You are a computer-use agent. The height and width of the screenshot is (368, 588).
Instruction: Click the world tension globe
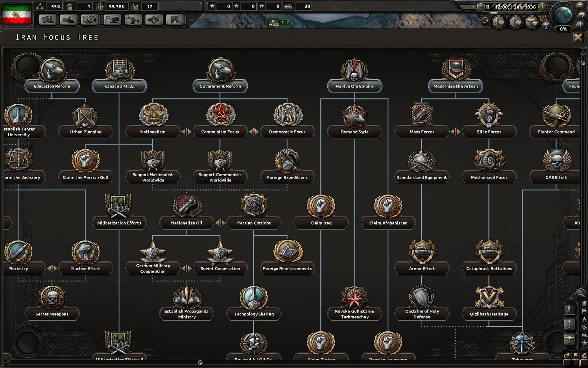pyautogui.click(x=563, y=15)
